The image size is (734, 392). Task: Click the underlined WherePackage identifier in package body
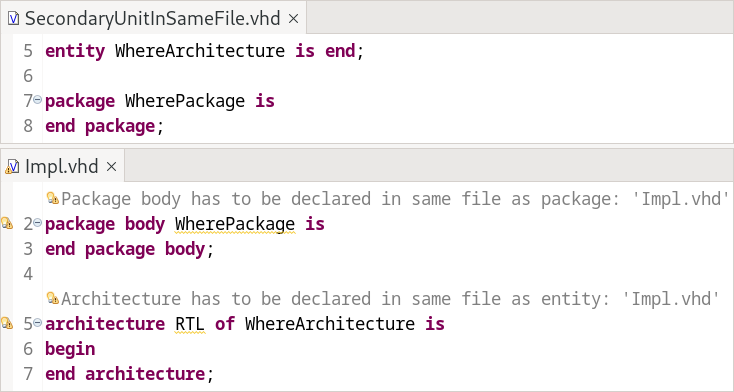[235, 224]
